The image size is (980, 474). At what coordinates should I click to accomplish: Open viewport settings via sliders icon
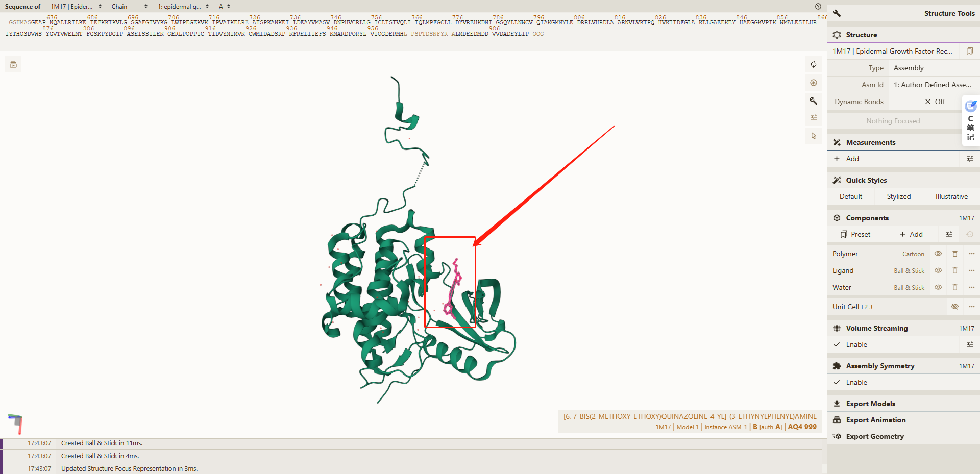[814, 117]
